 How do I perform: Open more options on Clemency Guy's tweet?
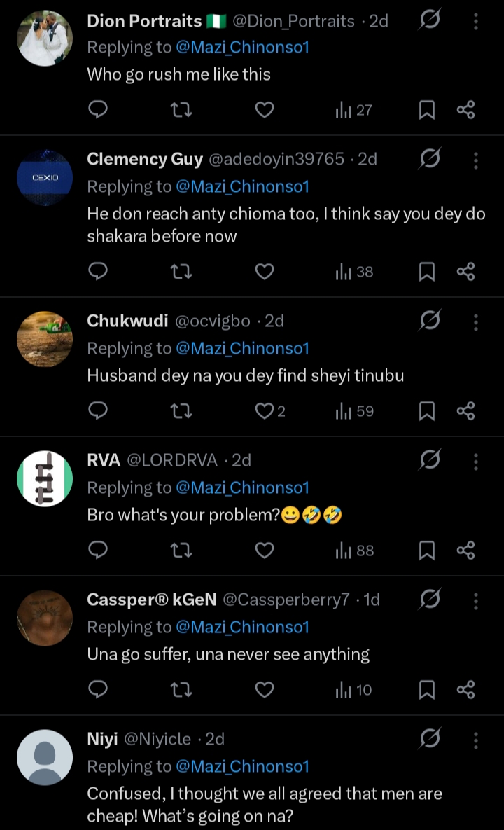click(476, 160)
